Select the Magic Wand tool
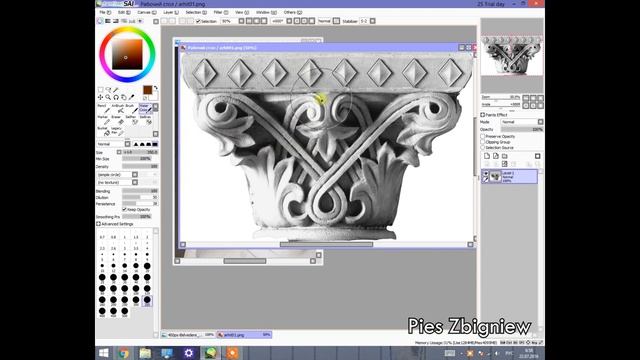 click(116, 90)
